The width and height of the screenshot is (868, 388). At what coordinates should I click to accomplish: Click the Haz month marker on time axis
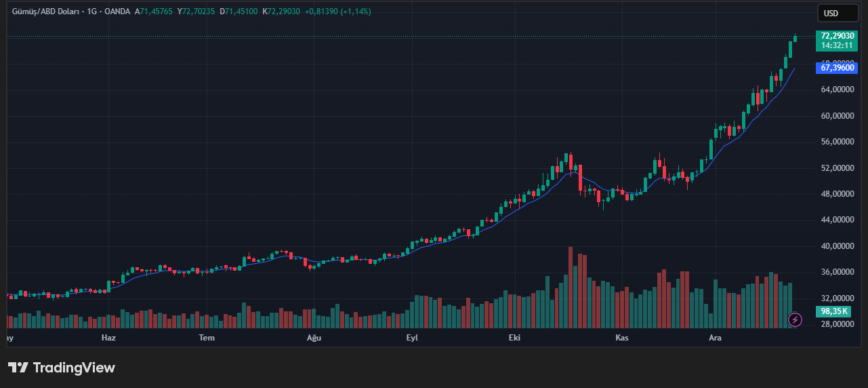click(x=108, y=338)
